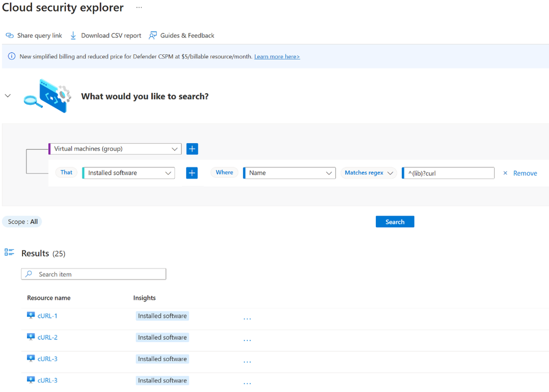Click the Insights column header
Screen dimensions: 549x392
click(x=144, y=298)
